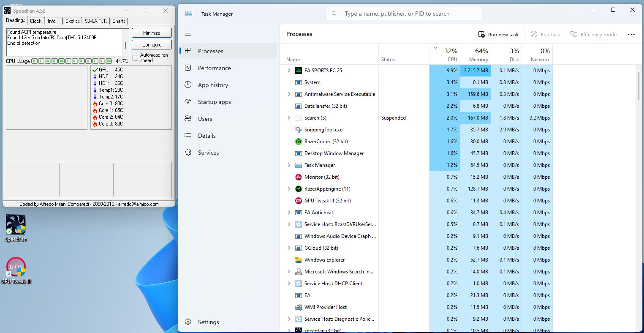Click the Monitor (32 bit) process icon

click(298, 177)
